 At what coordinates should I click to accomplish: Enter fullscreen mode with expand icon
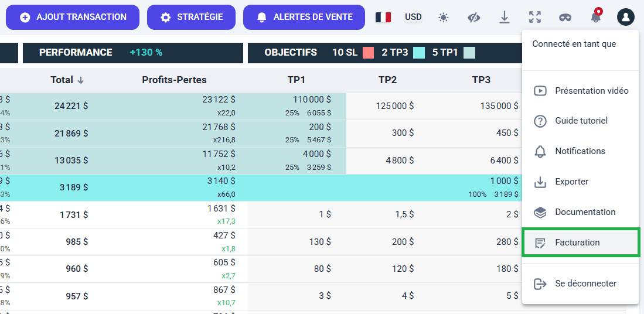[x=534, y=18]
